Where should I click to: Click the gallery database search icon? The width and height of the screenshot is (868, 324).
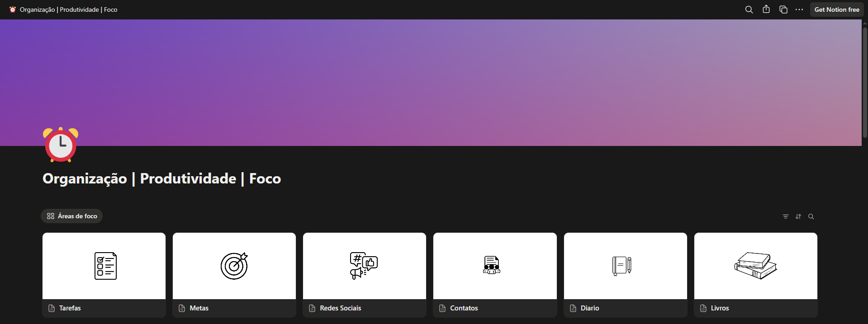811,216
